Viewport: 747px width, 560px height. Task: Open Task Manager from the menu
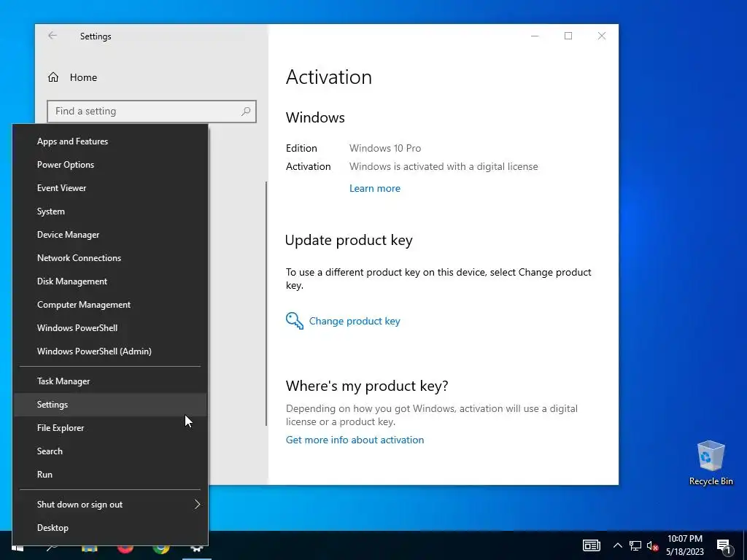pos(110,381)
